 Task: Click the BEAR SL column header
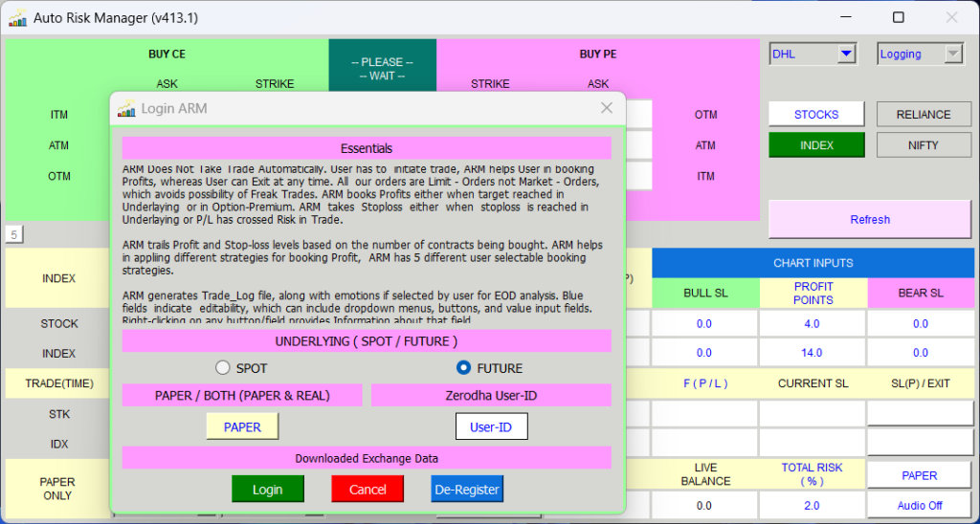coord(920,293)
